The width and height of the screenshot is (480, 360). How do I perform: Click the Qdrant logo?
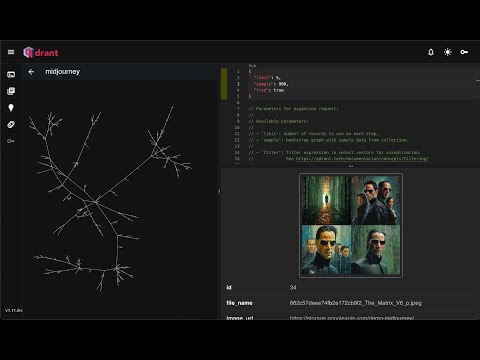tap(41, 52)
